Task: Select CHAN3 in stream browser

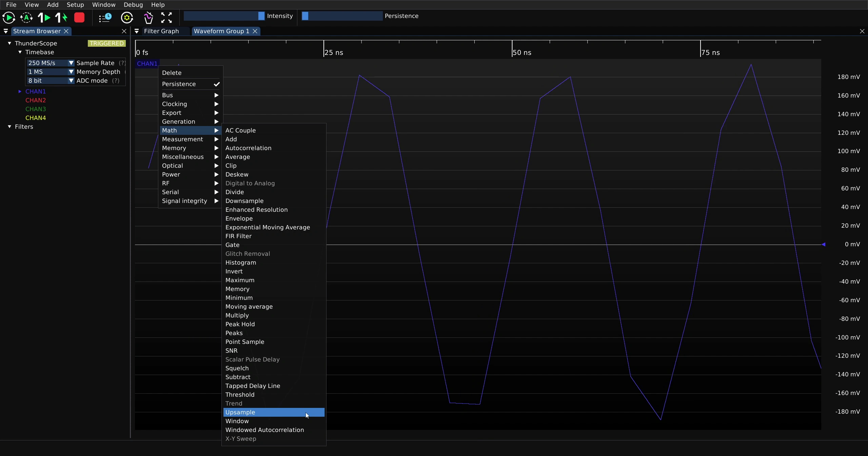Action: coord(36,109)
